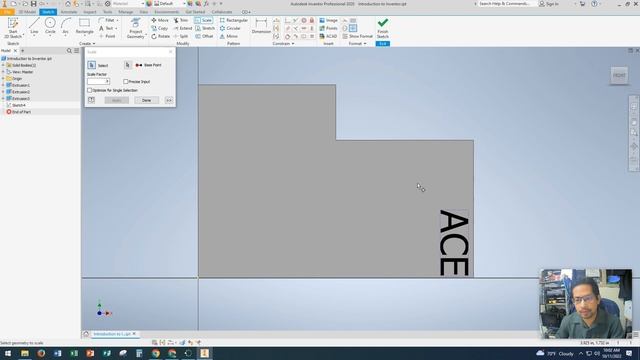This screenshot has width=640, height=360.
Task: Open the File menu tab
Action: (x=7, y=12)
